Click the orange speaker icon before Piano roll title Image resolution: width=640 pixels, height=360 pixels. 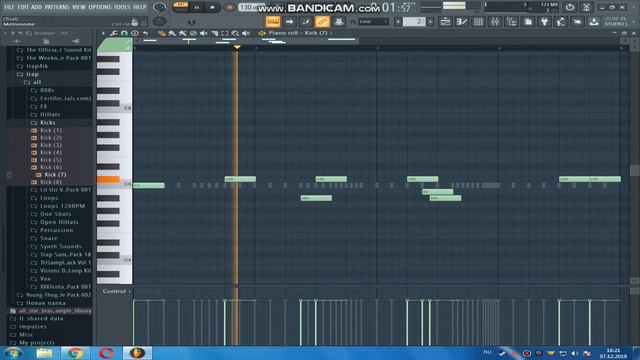262,33
